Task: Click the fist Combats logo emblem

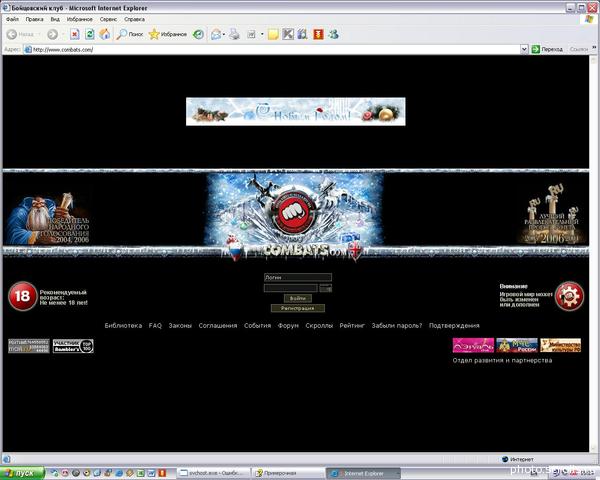Action: point(293,212)
